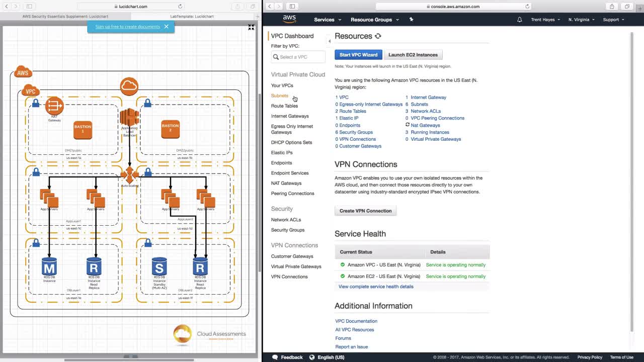The width and height of the screenshot is (644, 362).
Task: Open the Services dropdown menu
Action: [x=328, y=20]
